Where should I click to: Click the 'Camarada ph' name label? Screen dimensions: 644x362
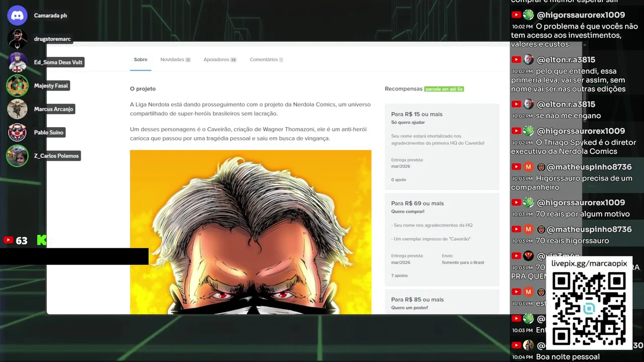point(50,16)
